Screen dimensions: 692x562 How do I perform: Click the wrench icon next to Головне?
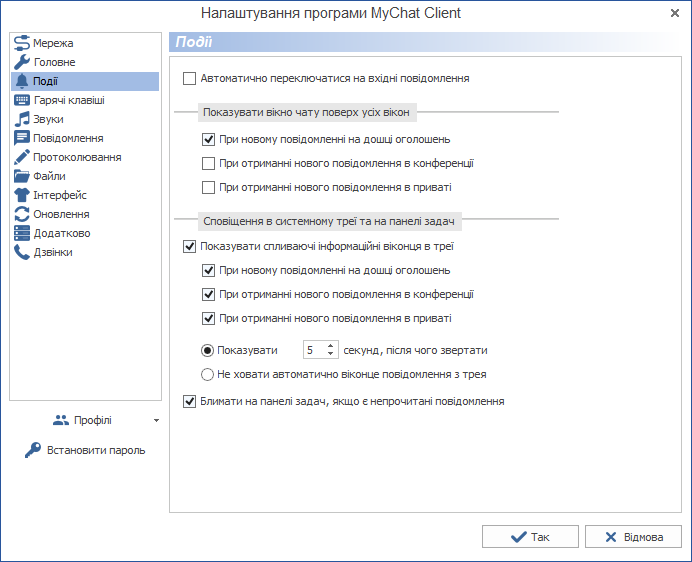pos(22,62)
